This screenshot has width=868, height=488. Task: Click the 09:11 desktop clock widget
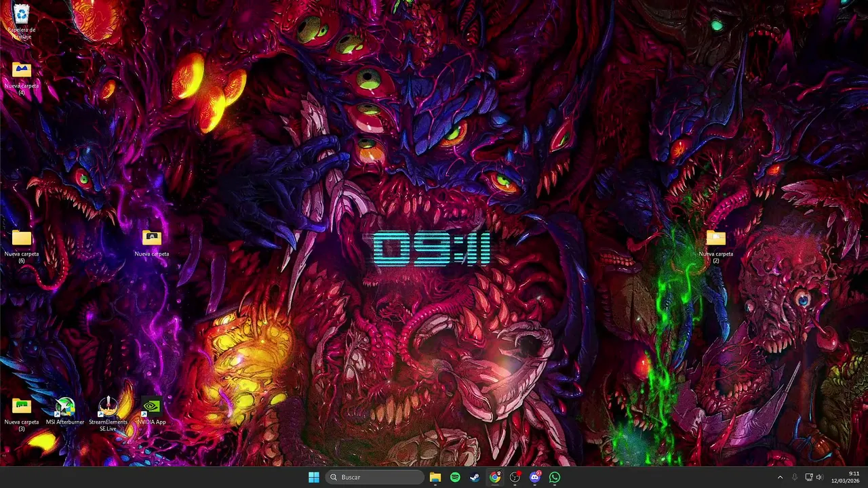click(x=431, y=249)
